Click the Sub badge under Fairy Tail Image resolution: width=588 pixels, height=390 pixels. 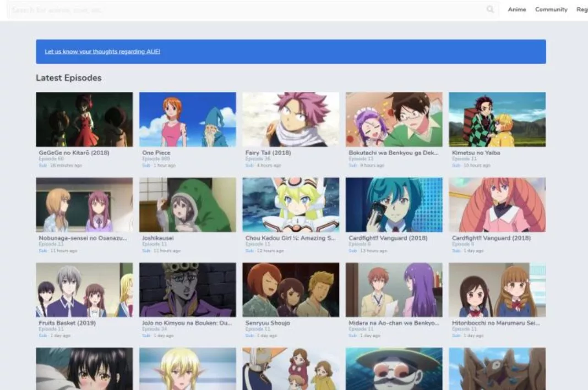click(x=248, y=165)
